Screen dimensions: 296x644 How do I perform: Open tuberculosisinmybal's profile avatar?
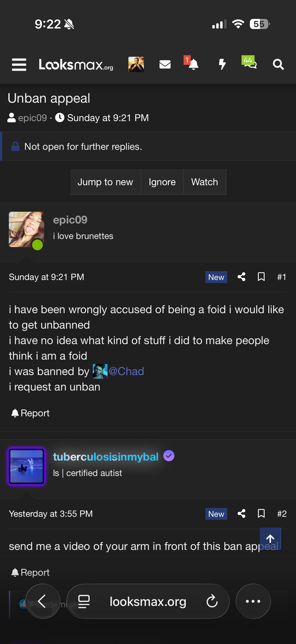(x=27, y=466)
